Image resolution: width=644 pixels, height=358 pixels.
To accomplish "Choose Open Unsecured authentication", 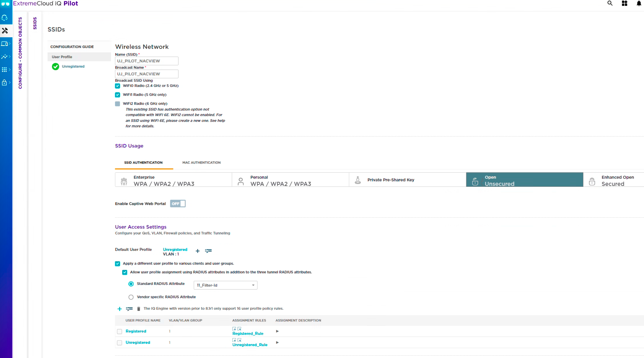I will click(x=525, y=180).
